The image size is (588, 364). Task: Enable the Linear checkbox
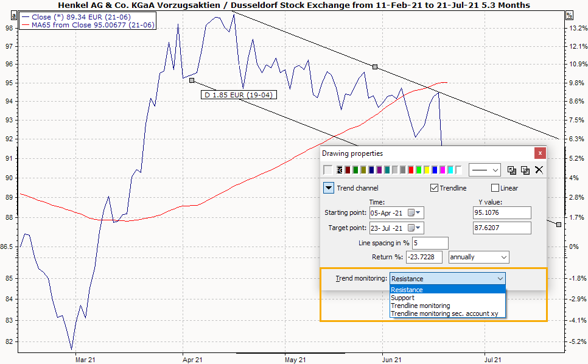click(x=495, y=188)
